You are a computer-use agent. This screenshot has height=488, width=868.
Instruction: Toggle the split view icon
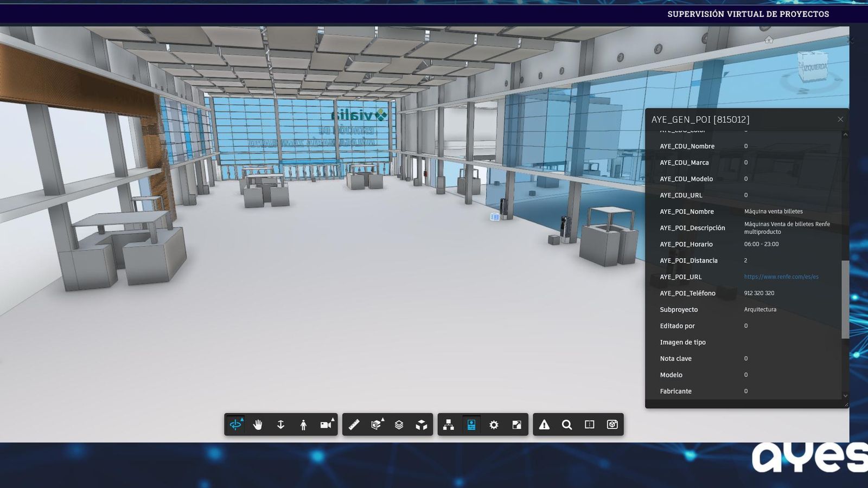590,425
